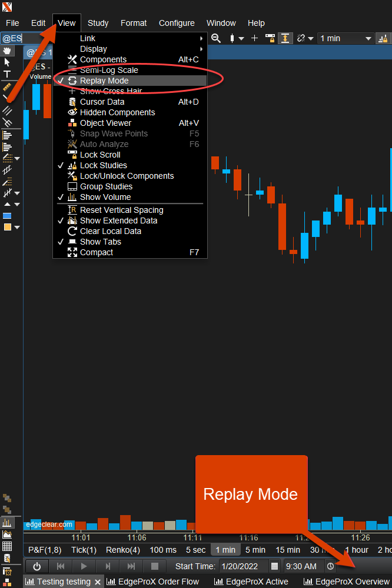This screenshot has width=392, height=588.
Task: Click the replay power button
Action: pyautogui.click(x=36, y=566)
